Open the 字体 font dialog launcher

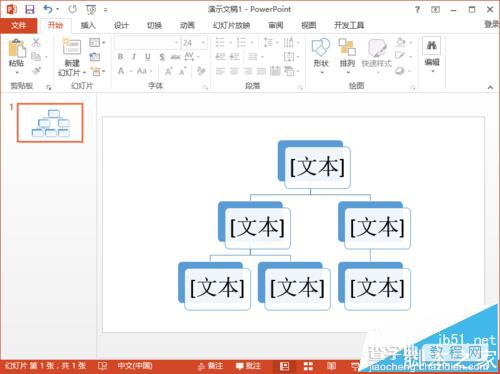(205, 88)
